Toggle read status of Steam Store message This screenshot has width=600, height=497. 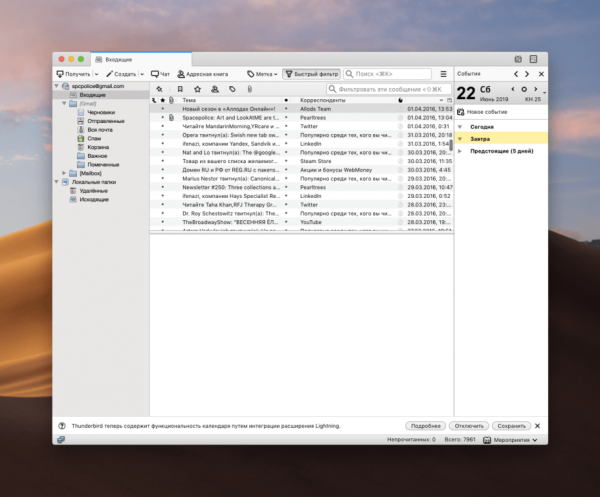point(286,161)
